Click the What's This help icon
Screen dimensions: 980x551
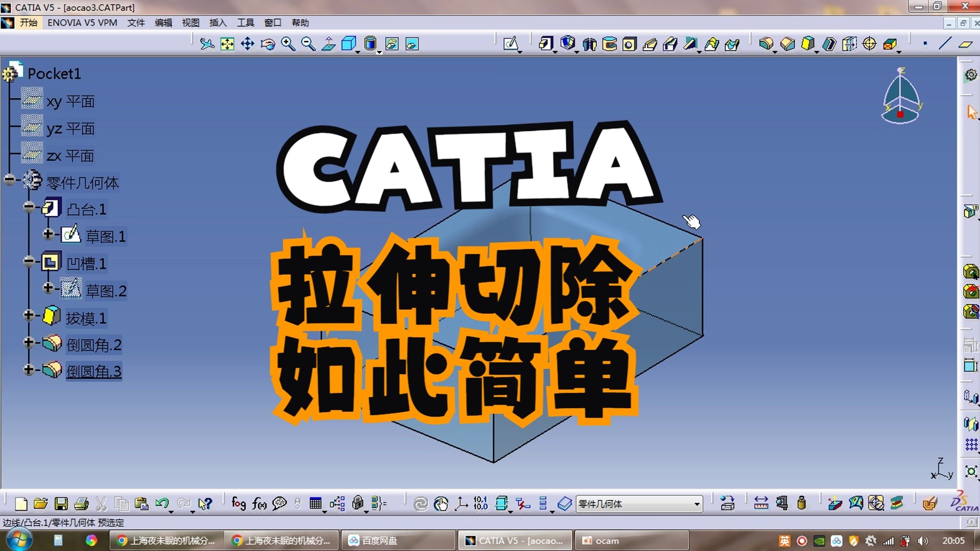[205, 504]
